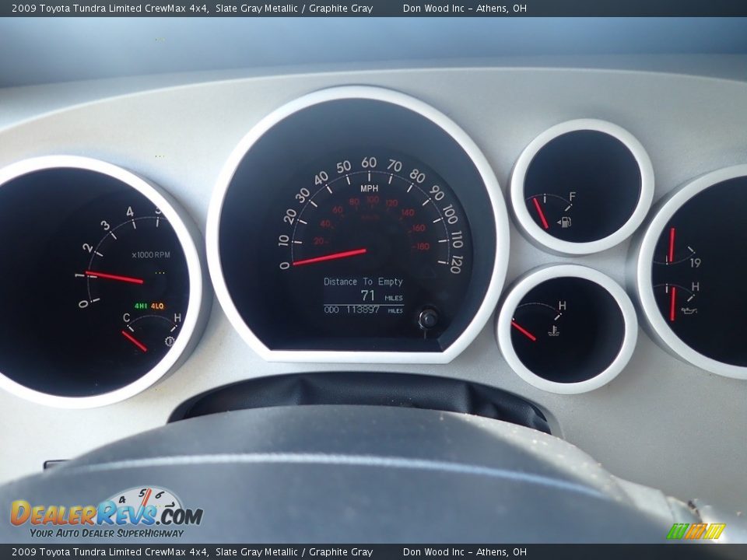Click the "C" mark on the transmission temperature gauge
The width and height of the screenshot is (747, 560).
pos(126,317)
